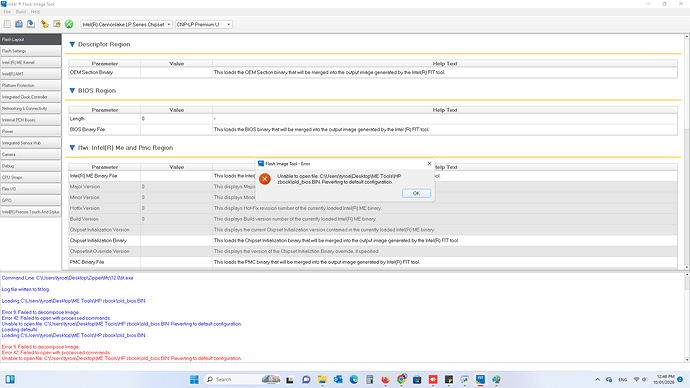
Task: Click OK in the error dialog
Action: (x=416, y=193)
